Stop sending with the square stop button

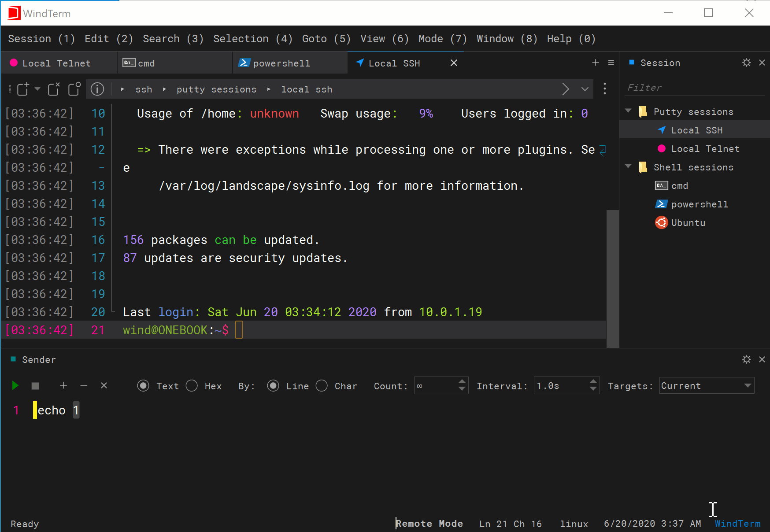36,386
